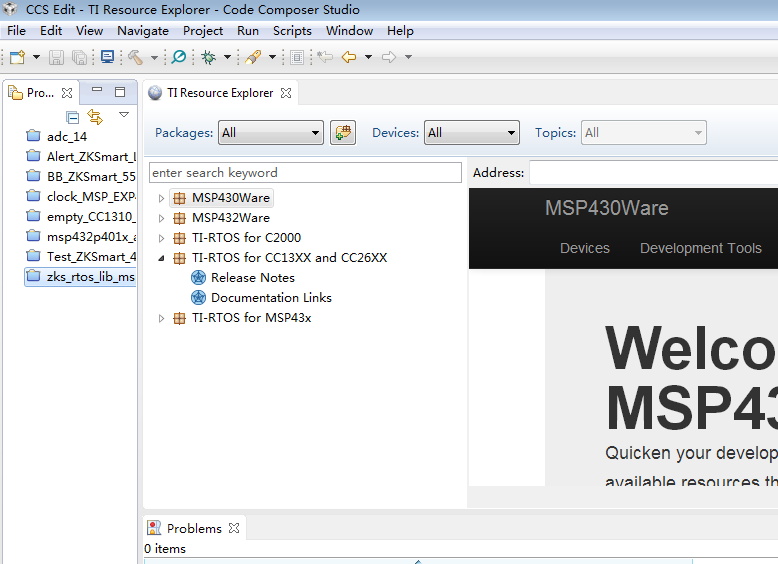
Task: Select the adc_14 project
Action: pyautogui.click(x=66, y=136)
